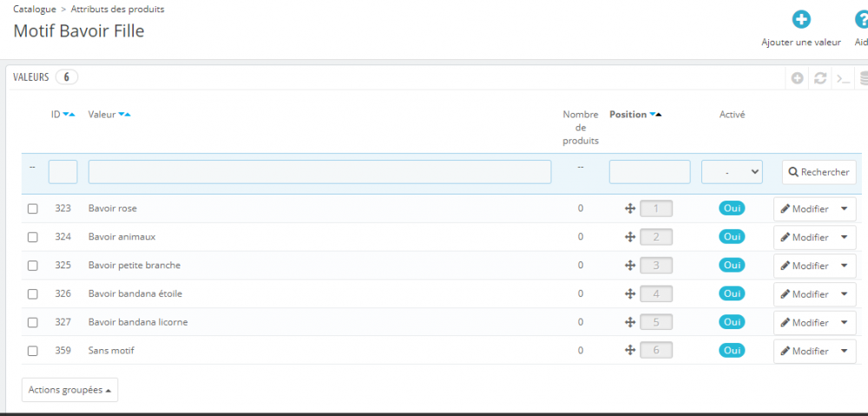Viewport: 868px width, 416px height.
Task: Click Modifier for Bavoir rose
Action: tap(805, 208)
